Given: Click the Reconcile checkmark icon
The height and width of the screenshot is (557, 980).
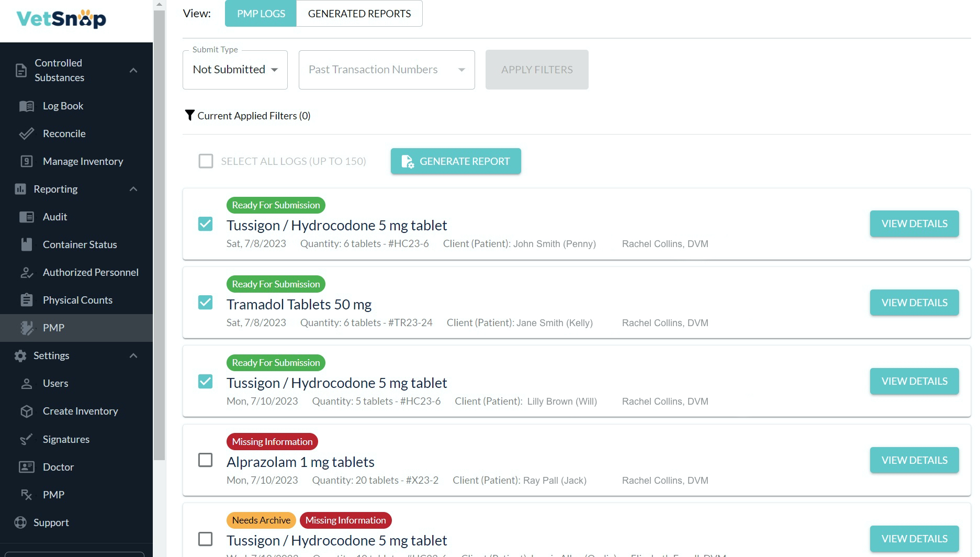Looking at the screenshot, I should pos(27,134).
